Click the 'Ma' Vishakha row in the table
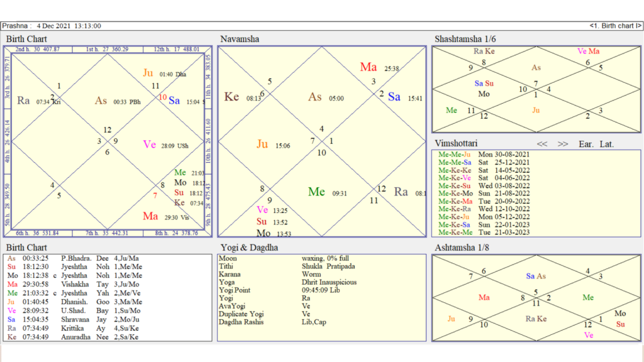This screenshot has width=644, height=362. [108, 284]
